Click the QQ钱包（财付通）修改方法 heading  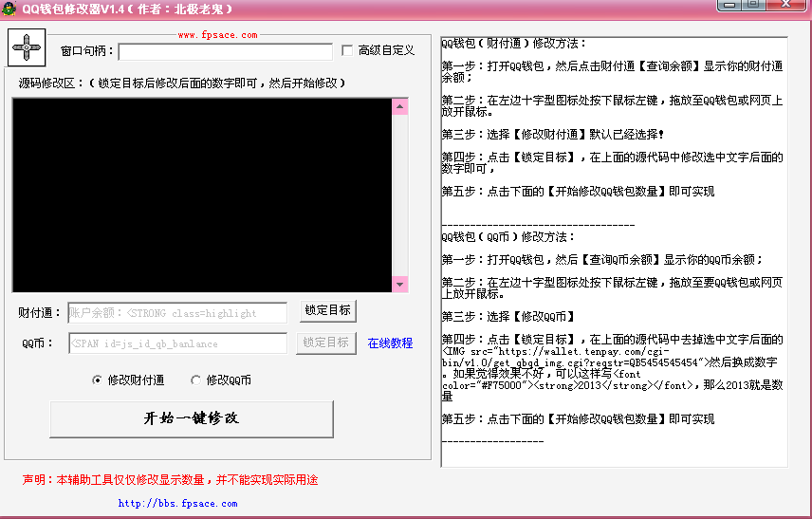point(514,44)
